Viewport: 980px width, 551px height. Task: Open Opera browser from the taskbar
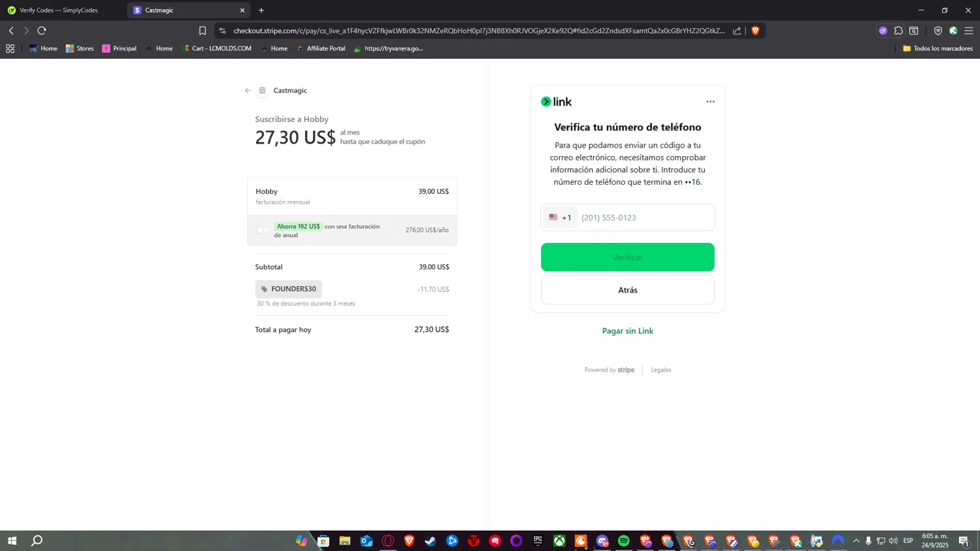(x=388, y=541)
